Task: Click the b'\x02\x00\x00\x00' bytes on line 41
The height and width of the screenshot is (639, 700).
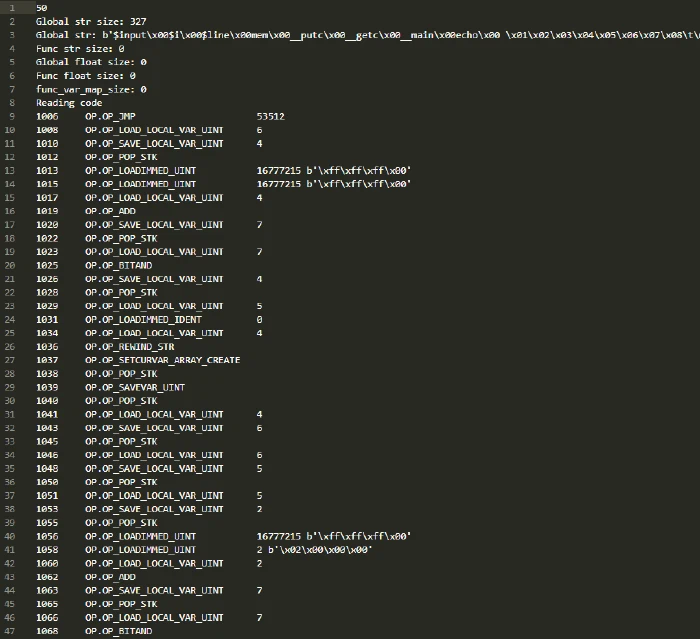Action: point(320,550)
